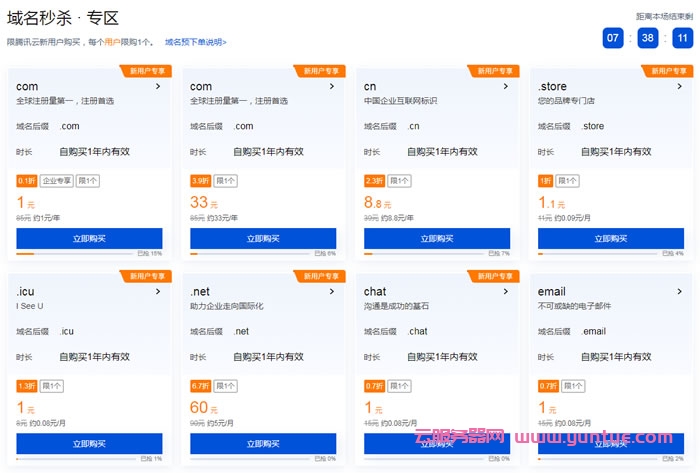
Task: Open the chat domain card arrow
Action: (506, 292)
